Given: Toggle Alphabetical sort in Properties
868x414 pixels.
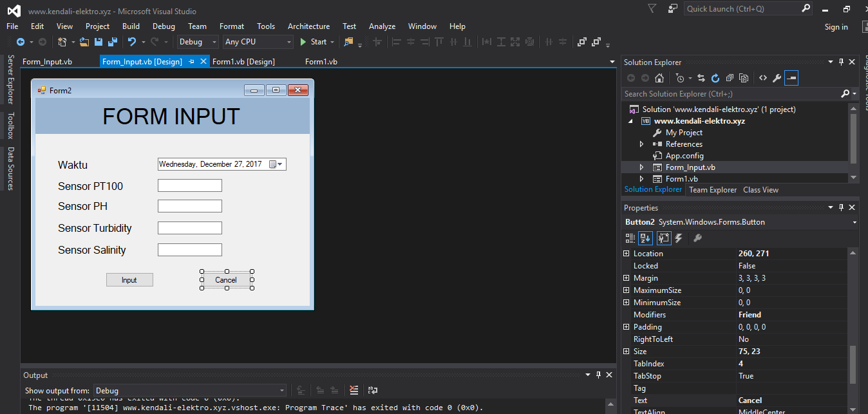Looking at the screenshot, I should (x=645, y=238).
